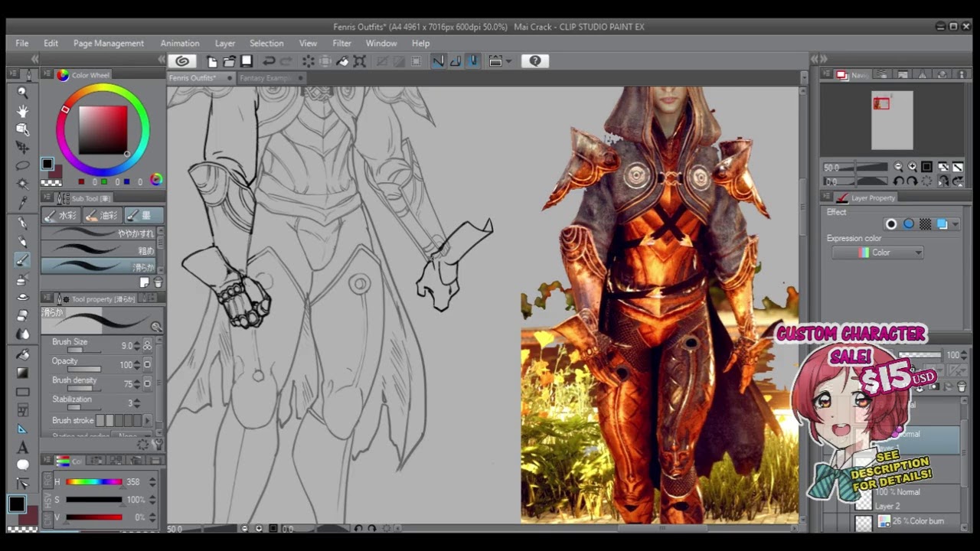
Task: Open the Animation menu
Action: click(x=180, y=44)
